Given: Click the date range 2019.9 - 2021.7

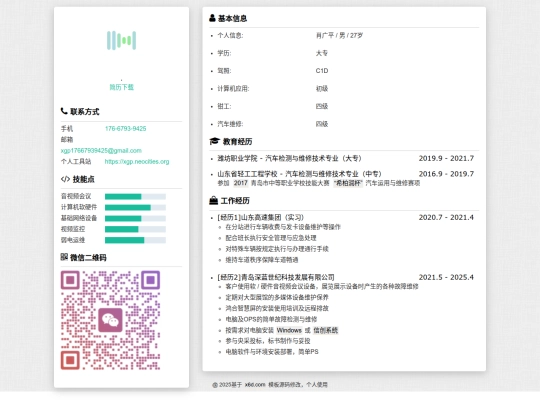Looking at the screenshot, I should tap(446, 158).
